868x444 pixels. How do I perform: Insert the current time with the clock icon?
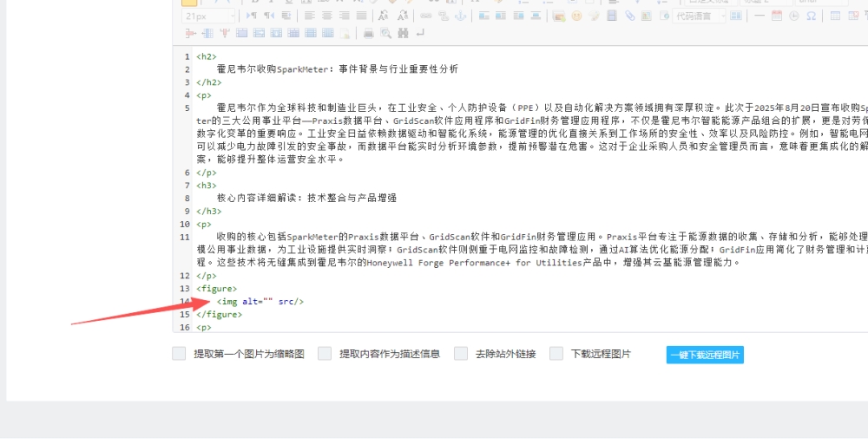794,16
